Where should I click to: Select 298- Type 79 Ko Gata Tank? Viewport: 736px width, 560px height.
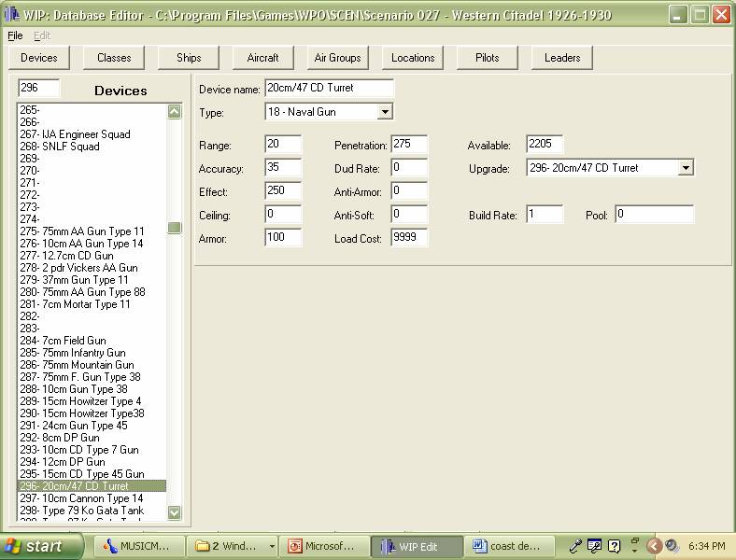[x=92, y=511]
